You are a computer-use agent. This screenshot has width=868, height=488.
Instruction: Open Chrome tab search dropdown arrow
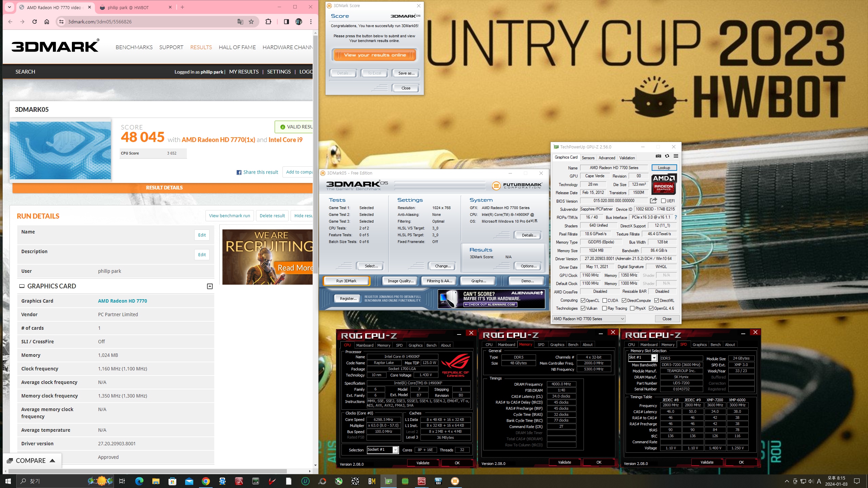[9, 7]
